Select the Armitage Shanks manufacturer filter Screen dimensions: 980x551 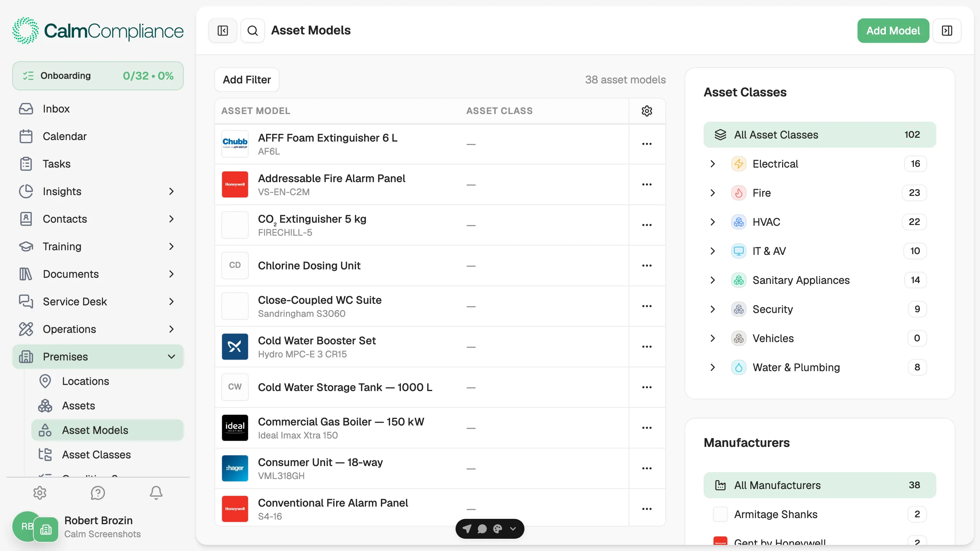pos(820,514)
